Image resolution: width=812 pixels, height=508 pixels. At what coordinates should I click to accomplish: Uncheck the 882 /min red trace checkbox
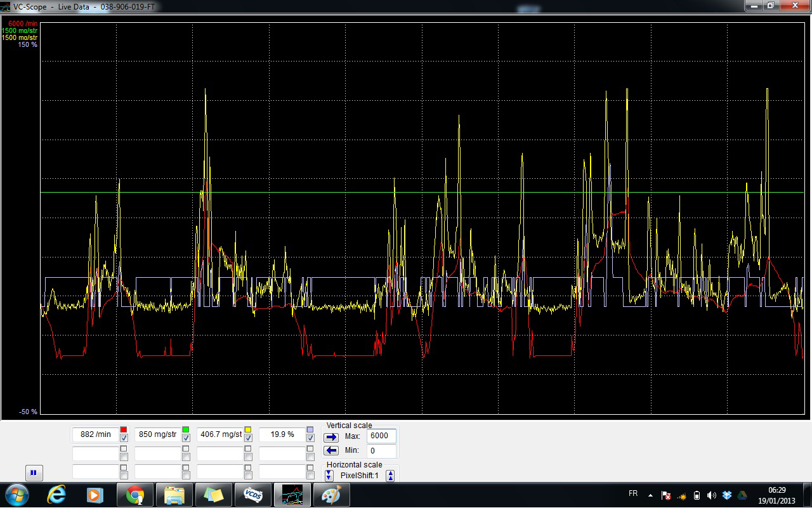pyautogui.click(x=124, y=438)
